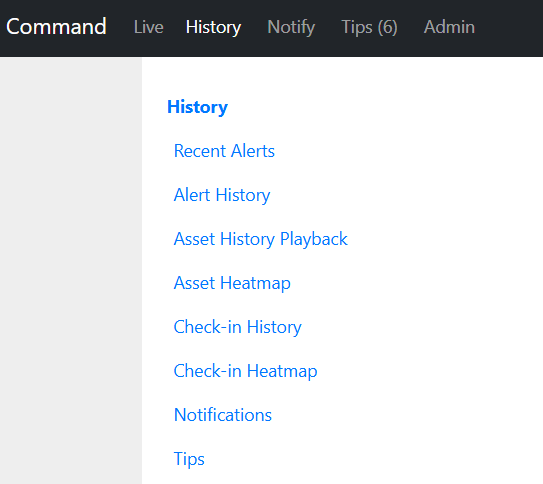
Task: Click the bold History heading link
Action: (197, 107)
